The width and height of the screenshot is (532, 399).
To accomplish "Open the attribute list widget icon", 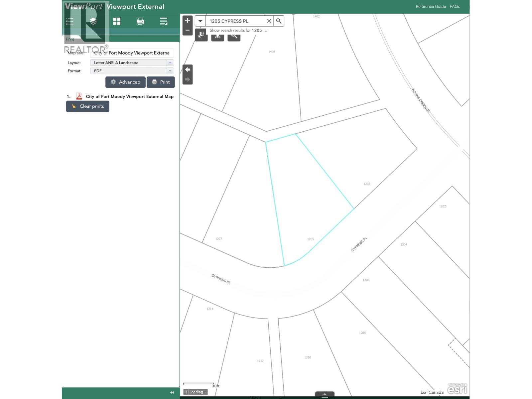I will (164, 22).
